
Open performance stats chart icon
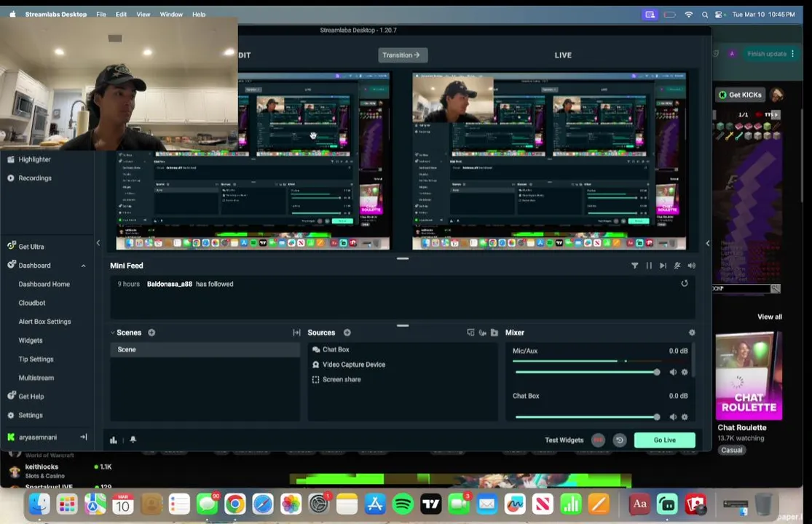click(x=114, y=440)
